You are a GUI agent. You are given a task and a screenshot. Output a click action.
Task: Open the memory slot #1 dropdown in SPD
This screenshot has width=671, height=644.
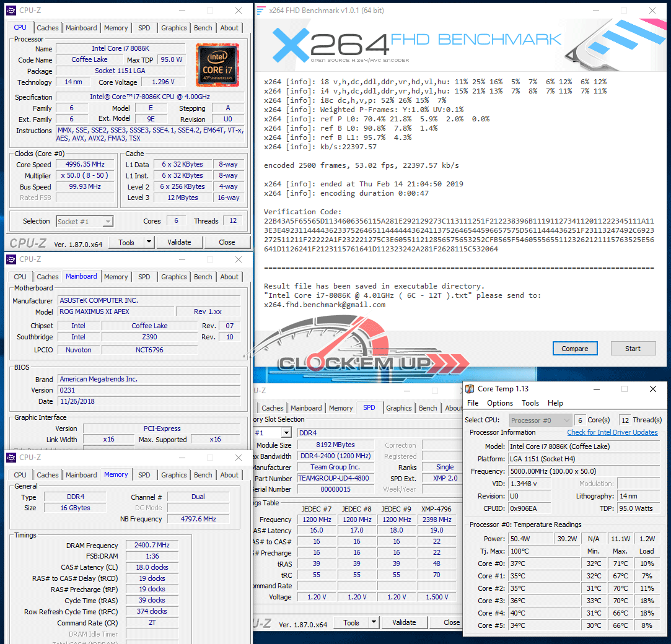click(x=286, y=433)
